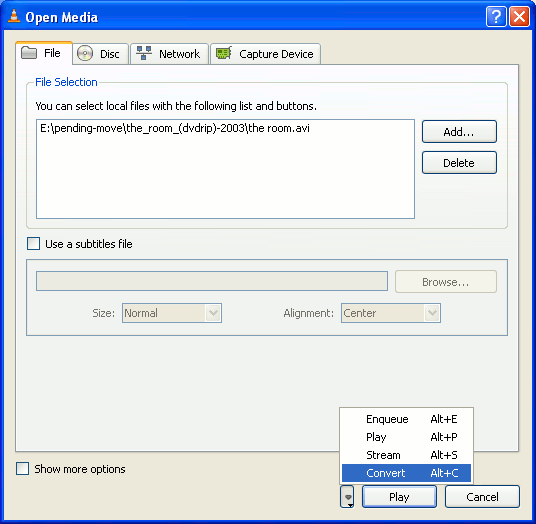Click the question mark help icon
Image resolution: width=536 pixels, height=524 pixels.
[496, 16]
